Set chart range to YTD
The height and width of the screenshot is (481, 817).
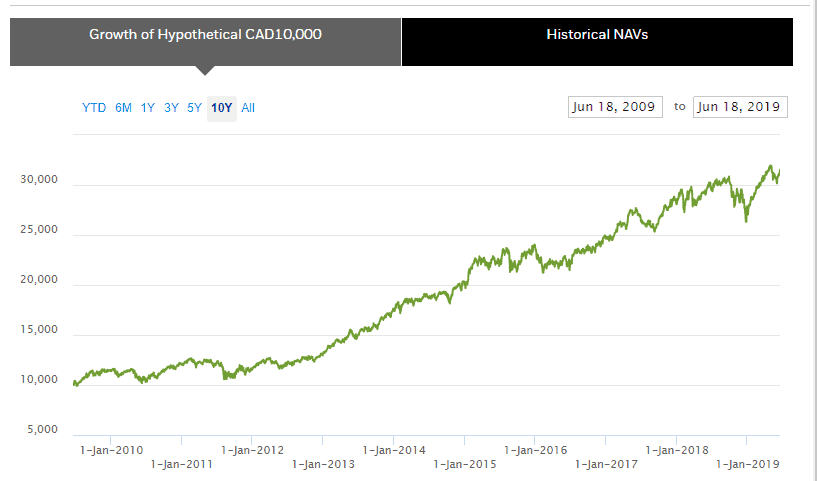pyautogui.click(x=94, y=108)
